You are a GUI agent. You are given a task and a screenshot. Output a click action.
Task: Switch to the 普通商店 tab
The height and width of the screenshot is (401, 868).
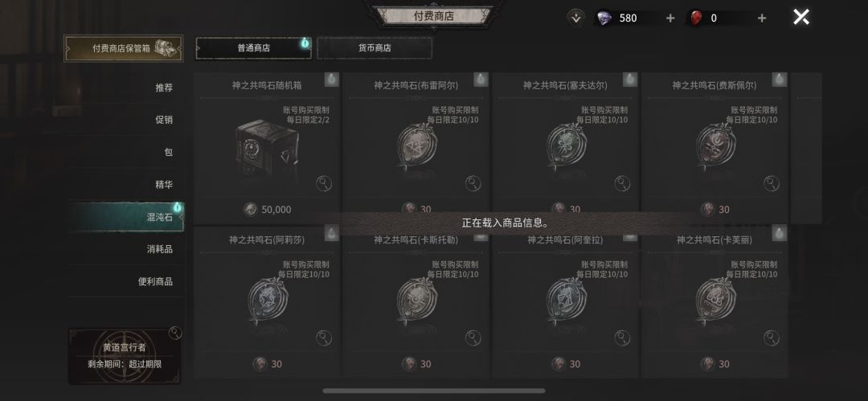pyautogui.click(x=253, y=48)
